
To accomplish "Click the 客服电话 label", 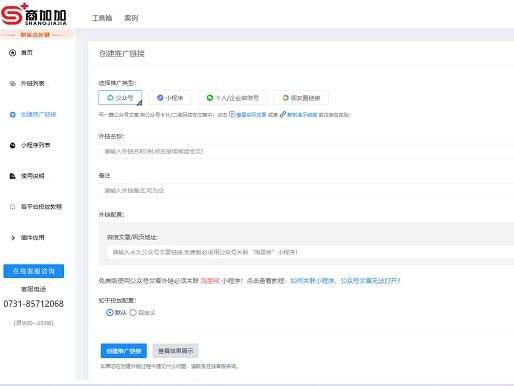I will (33, 289).
